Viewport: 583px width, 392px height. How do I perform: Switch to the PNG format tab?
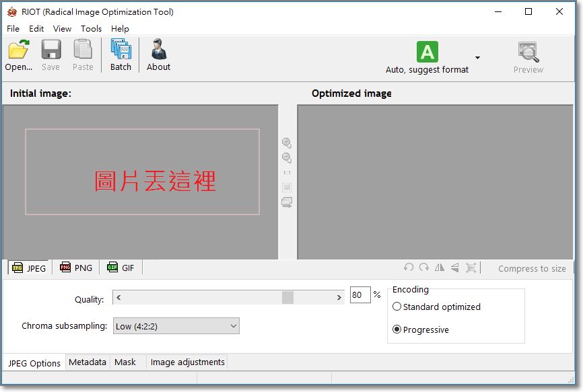click(76, 268)
